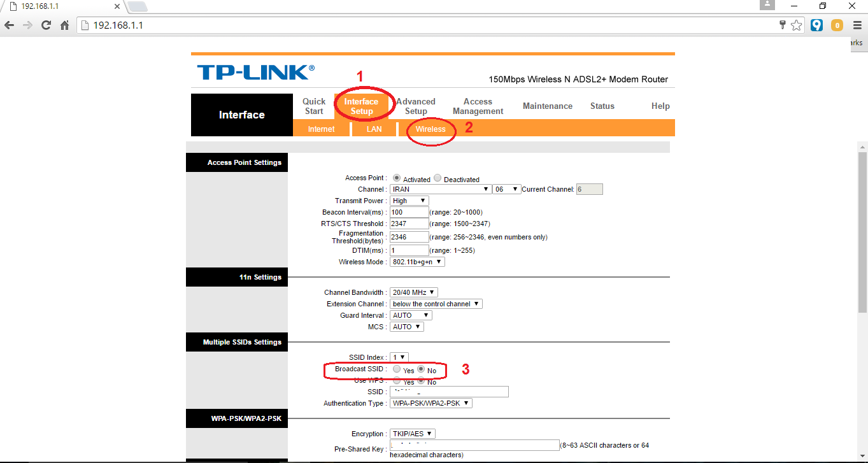The height and width of the screenshot is (463, 868).
Task: Open the channel number dropdown showing 06
Action: pos(507,189)
